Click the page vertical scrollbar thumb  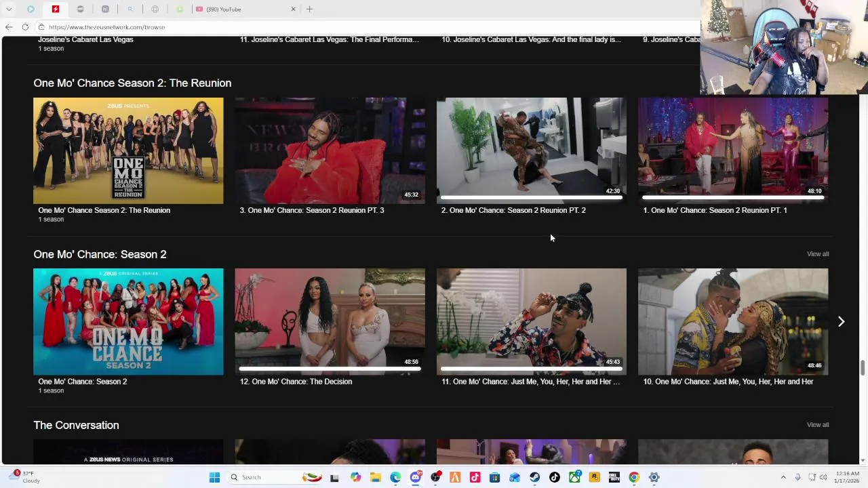click(863, 368)
